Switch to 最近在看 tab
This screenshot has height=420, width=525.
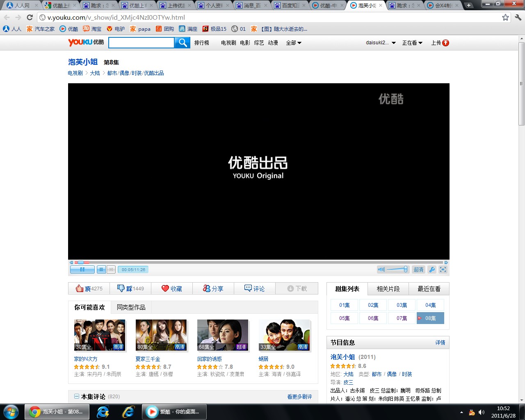429,289
